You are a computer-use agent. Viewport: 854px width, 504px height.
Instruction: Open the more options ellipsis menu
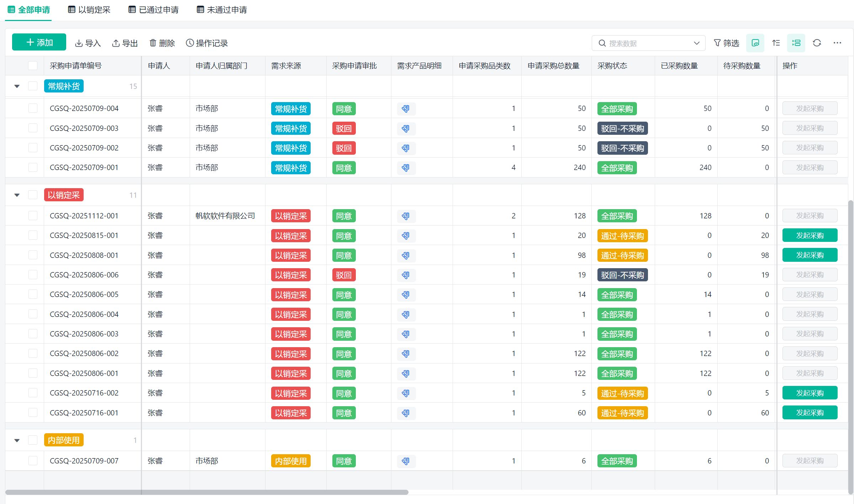point(837,43)
